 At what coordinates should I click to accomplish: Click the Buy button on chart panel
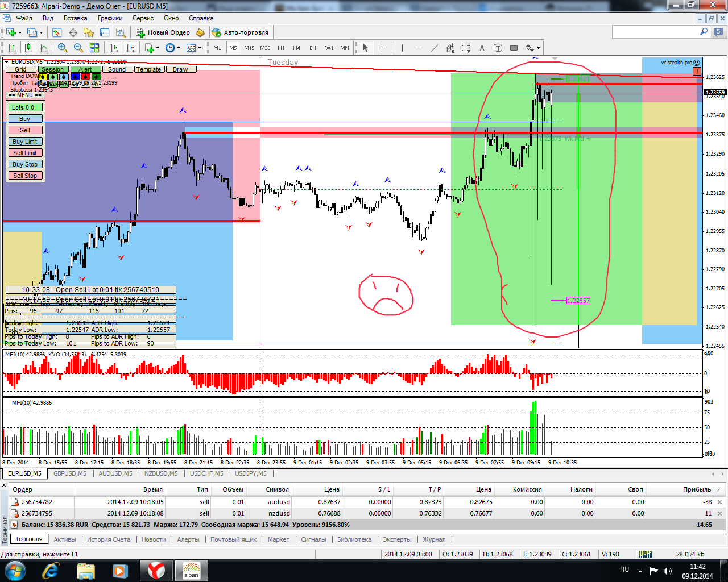pyautogui.click(x=25, y=119)
